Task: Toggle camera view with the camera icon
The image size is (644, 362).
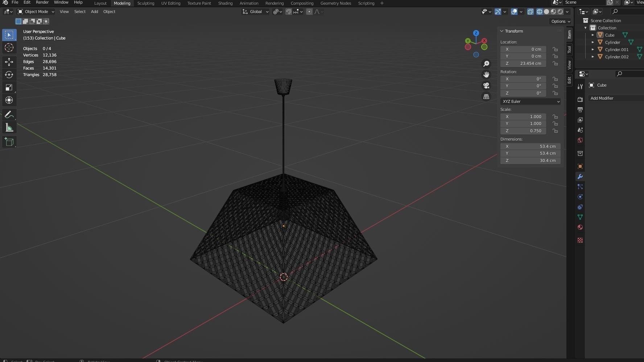Action: (x=486, y=86)
